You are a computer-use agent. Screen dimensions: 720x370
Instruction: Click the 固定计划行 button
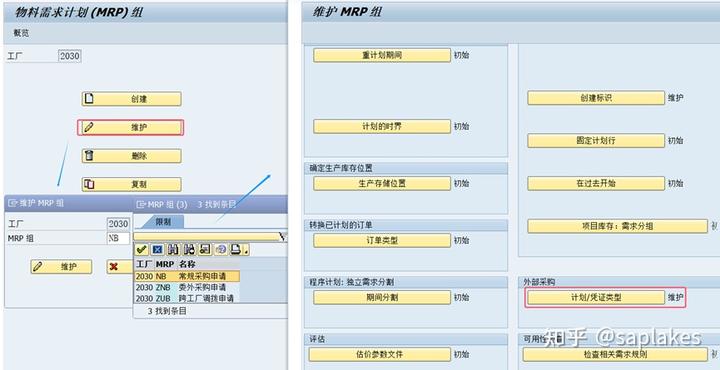596,140
